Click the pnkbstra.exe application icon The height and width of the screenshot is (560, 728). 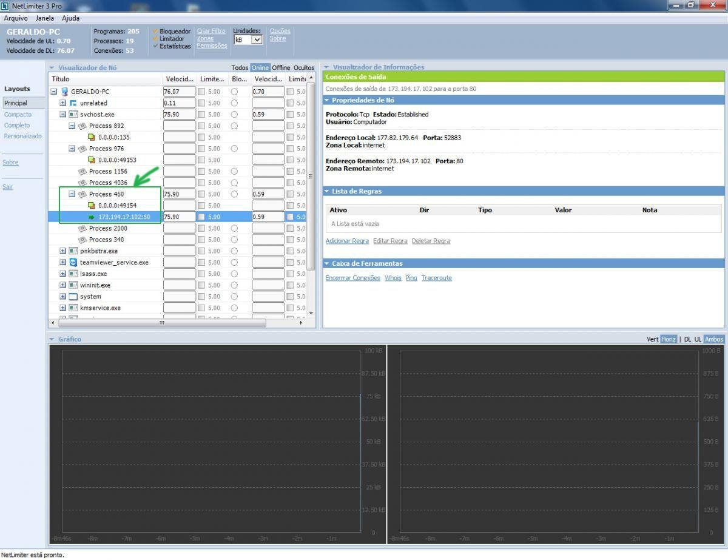coord(73,251)
